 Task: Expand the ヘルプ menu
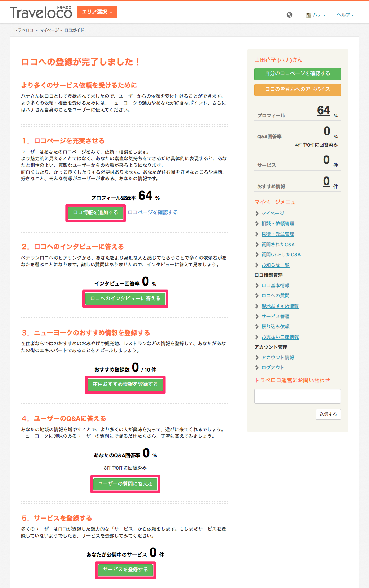(x=345, y=15)
